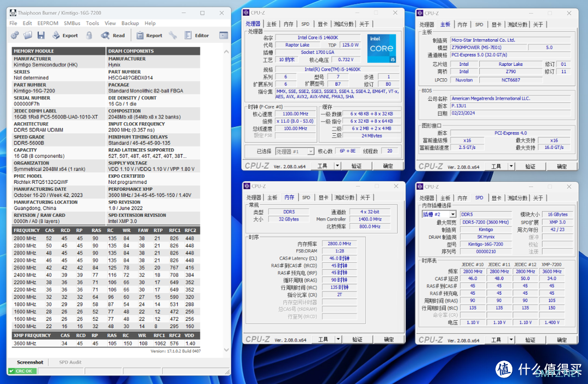Save dump with the floppy disk icon
588x384 pixels.
coord(41,35)
